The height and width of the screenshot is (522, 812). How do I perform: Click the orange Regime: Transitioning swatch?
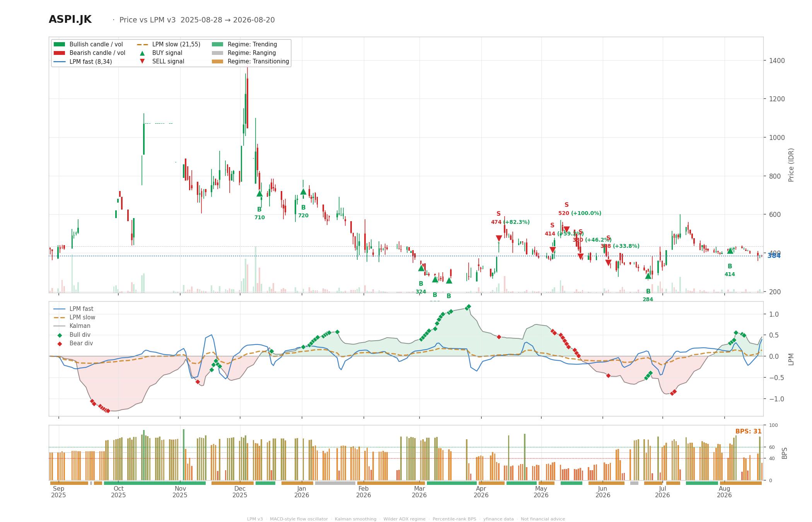217,61
